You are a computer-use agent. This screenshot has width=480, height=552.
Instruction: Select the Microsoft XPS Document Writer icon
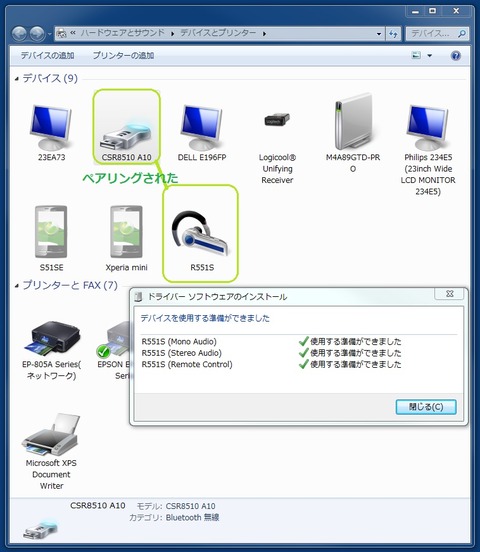(x=51, y=434)
